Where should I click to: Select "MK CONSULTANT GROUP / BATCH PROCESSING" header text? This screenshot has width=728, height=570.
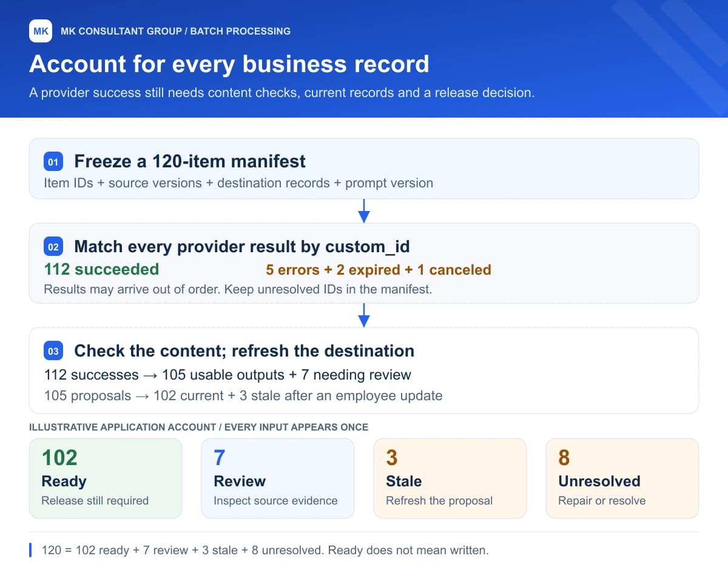[176, 31]
